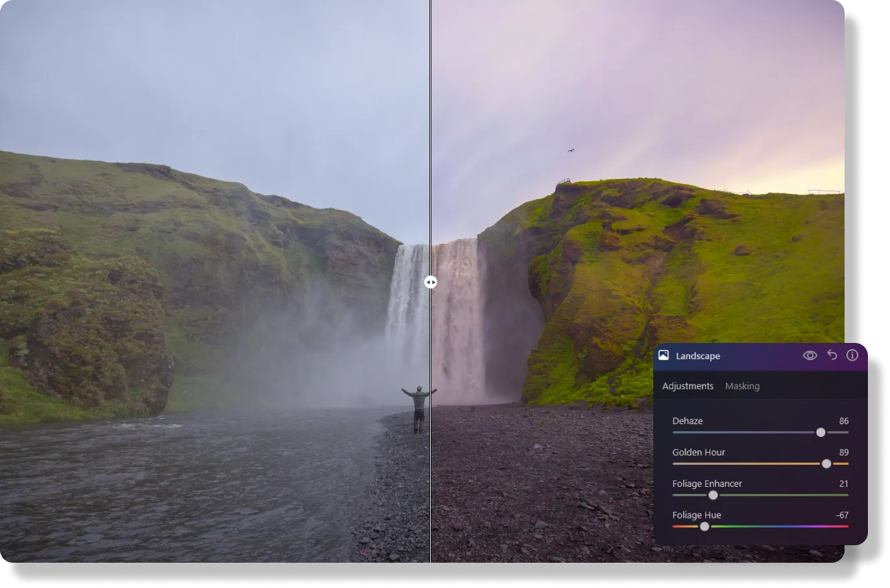
Task: Reset Landscape adjustments with the undo arrow
Action: pos(832,355)
